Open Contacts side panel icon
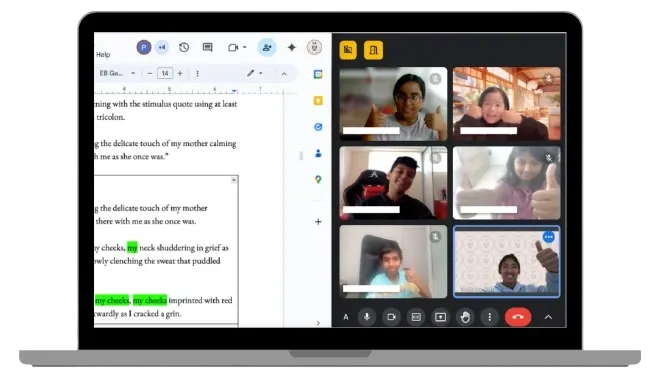Image resolution: width=660 pixels, height=378 pixels. 318,154
